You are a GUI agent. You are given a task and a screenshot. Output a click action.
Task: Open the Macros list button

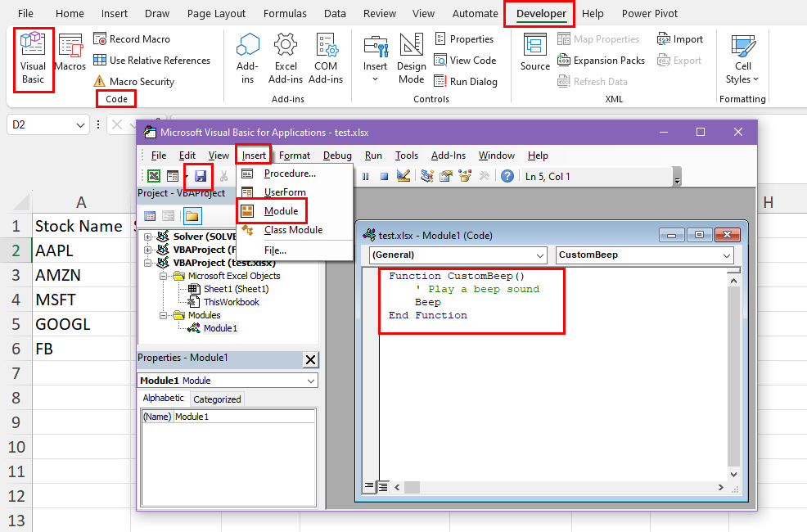[70, 52]
